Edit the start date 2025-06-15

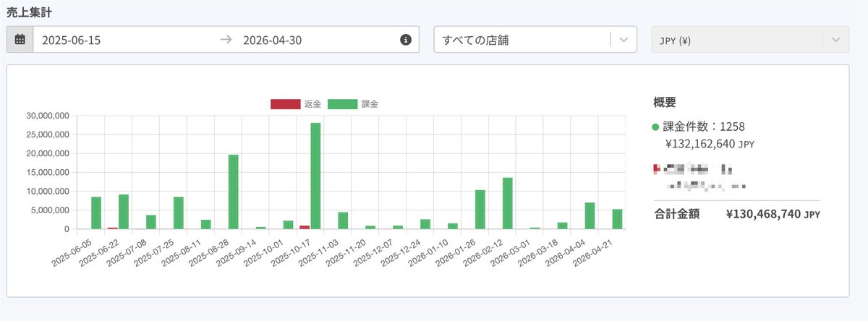pos(71,40)
